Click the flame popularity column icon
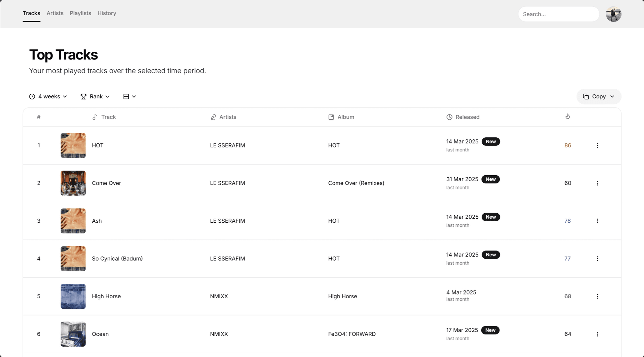 click(x=568, y=117)
